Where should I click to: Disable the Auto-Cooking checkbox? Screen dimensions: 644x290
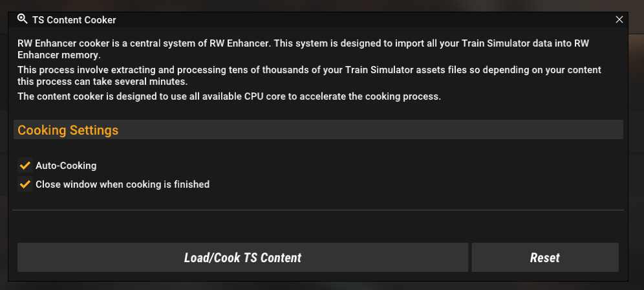pyautogui.click(x=25, y=165)
